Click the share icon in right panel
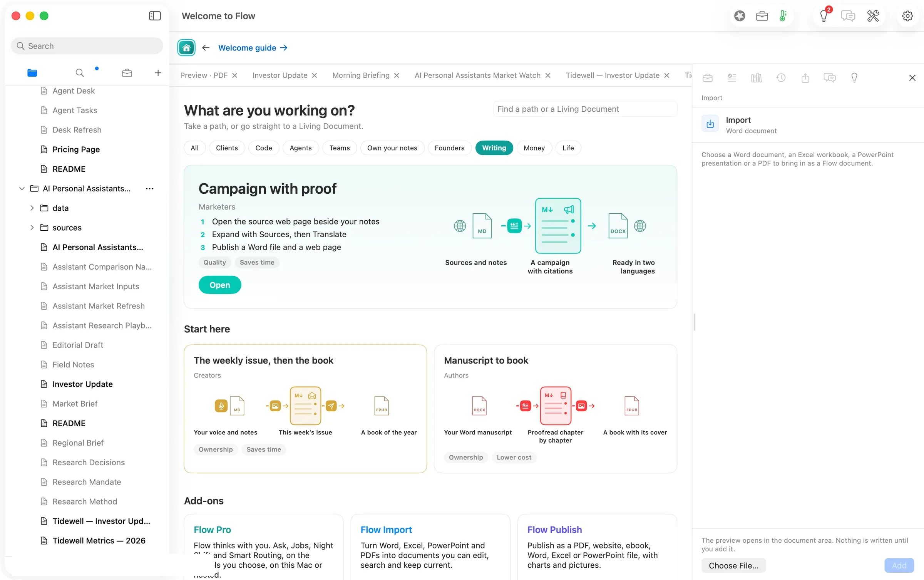This screenshot has height=580, width=924. tap(805, 78)
